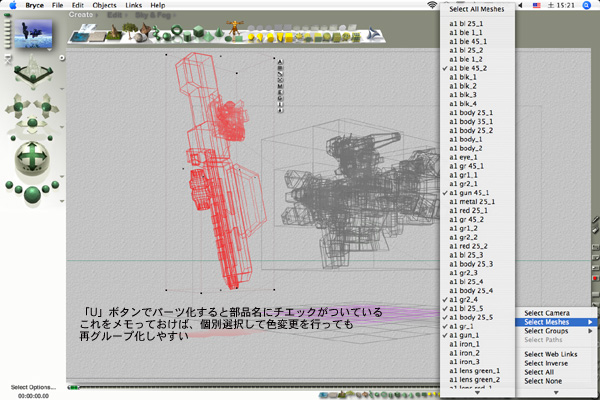Click the memory dots column top dot
600x400 pixels.
(7, 16)
